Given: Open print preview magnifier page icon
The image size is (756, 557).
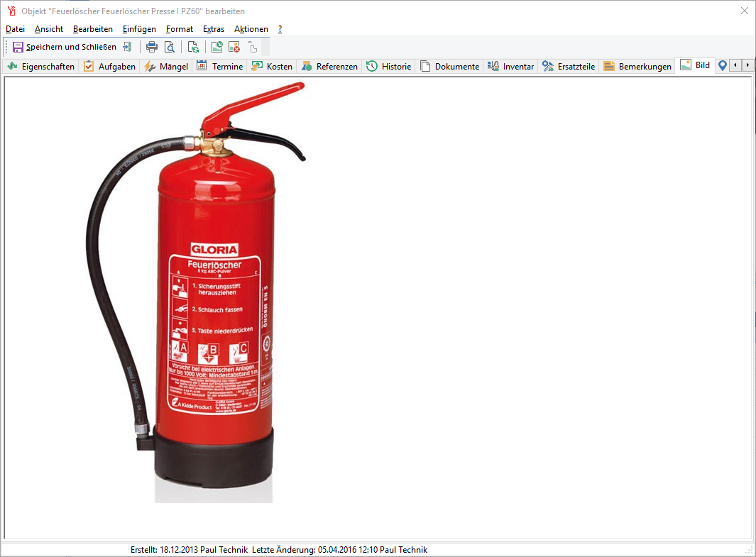Looking at the screenshot, I should coord(170,47).
